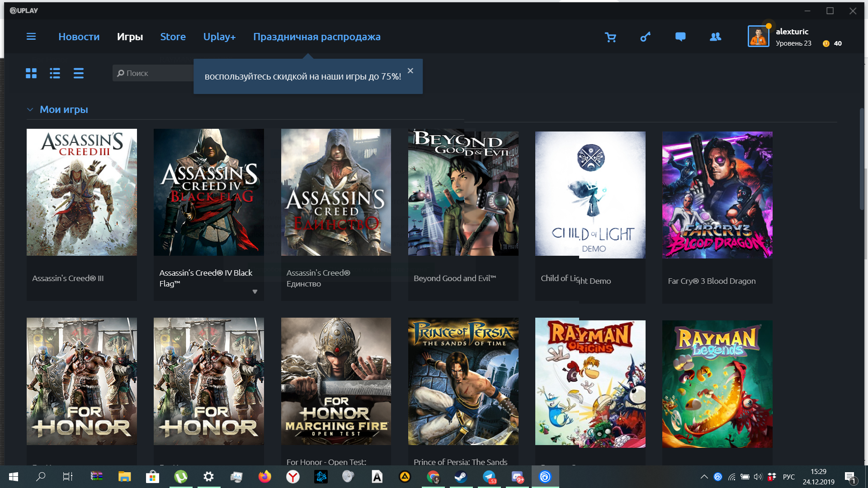Open Rayman Legends cover
The height and width of the screenshot is (488, 868).
[717, 384]
